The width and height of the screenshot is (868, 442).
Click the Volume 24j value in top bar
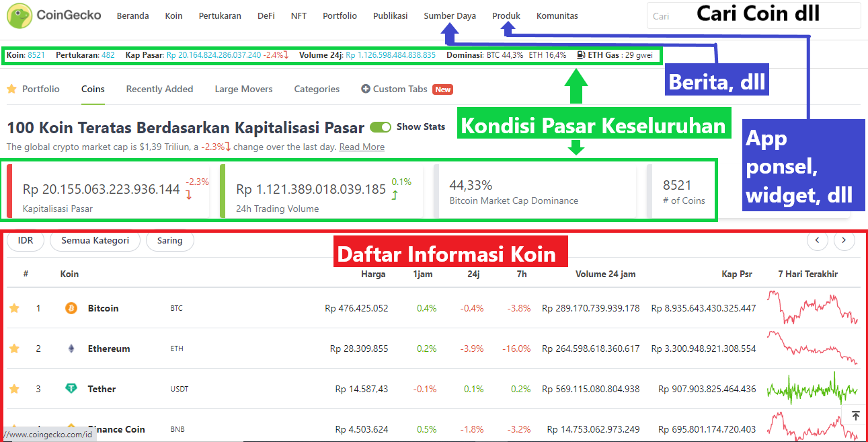391,55
